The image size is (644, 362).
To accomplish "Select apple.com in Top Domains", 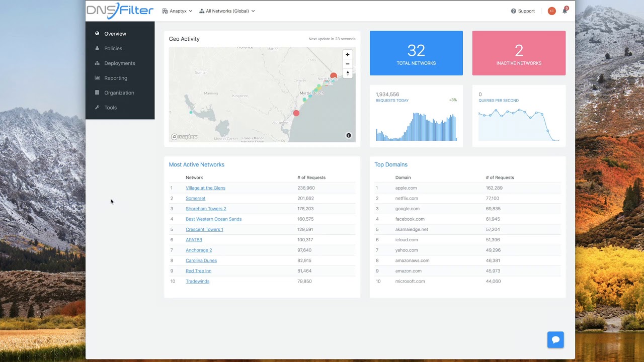I will click(x=406, y=188).
